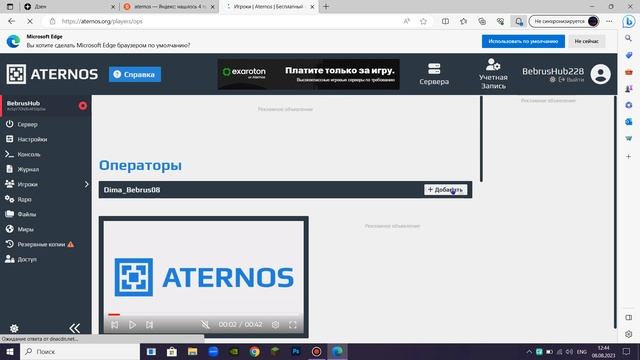The image size is (640, 360).
Task: Open Доступ access in sidebar
Action: (x=27, y=259)
